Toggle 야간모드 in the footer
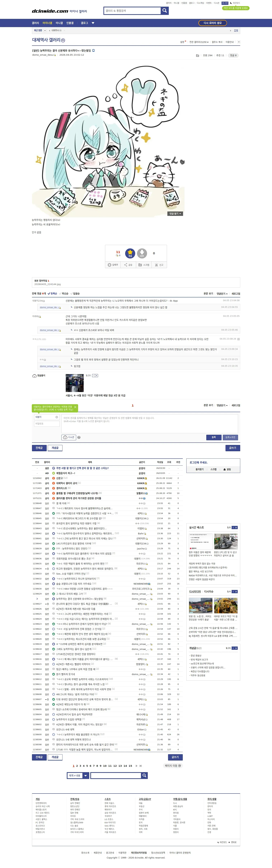272x868 pixels. (x=222, y=842)
